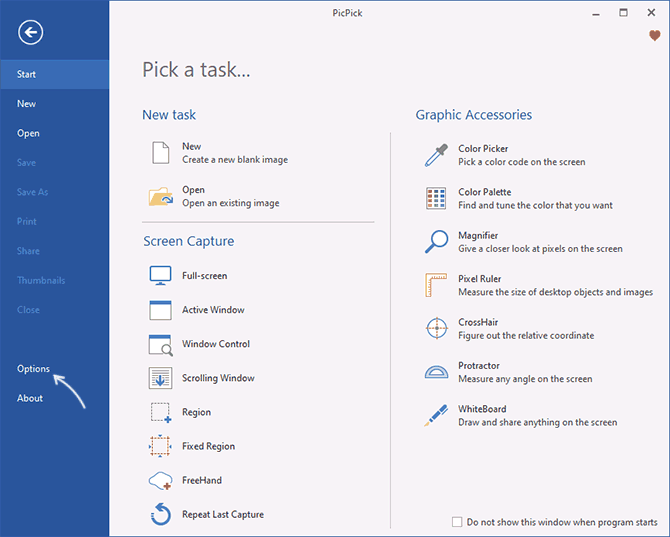Close the PicPick window
Viewport: 670px width, 537px height.
651,13
